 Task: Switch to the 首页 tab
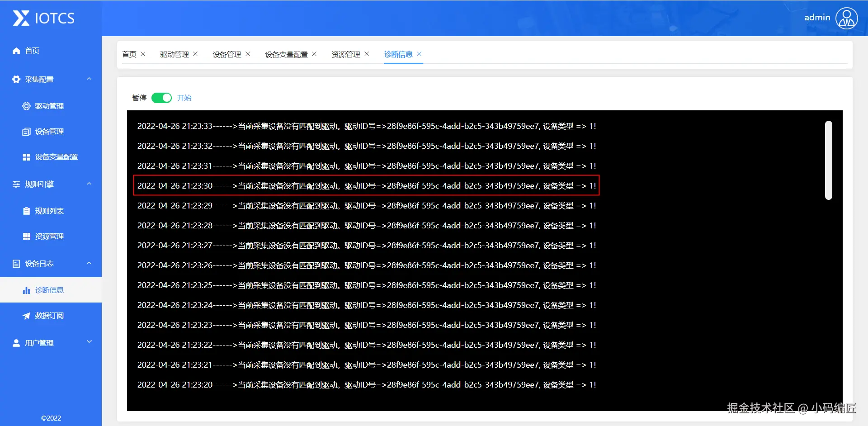(129, 54)
